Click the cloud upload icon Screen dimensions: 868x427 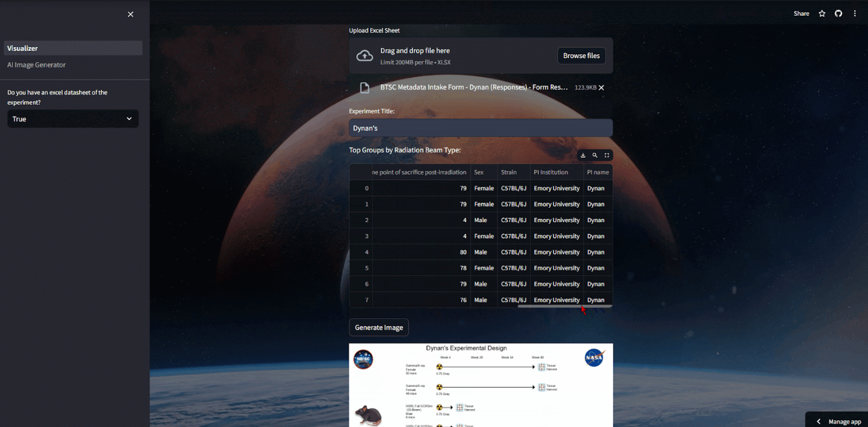point(365,55)
